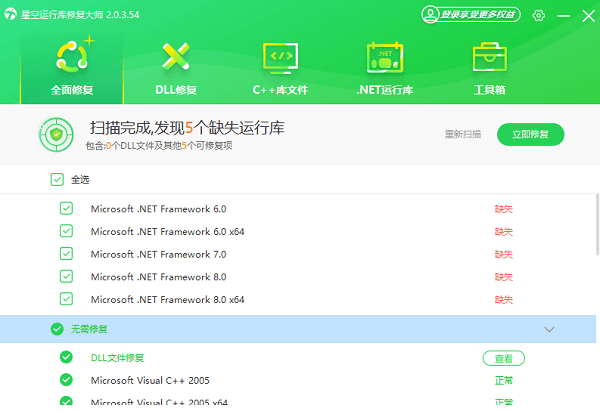This screenshot has height=411, width=600.
Task: Switch to the DLL修复 tab label
Action: point(175,91)
